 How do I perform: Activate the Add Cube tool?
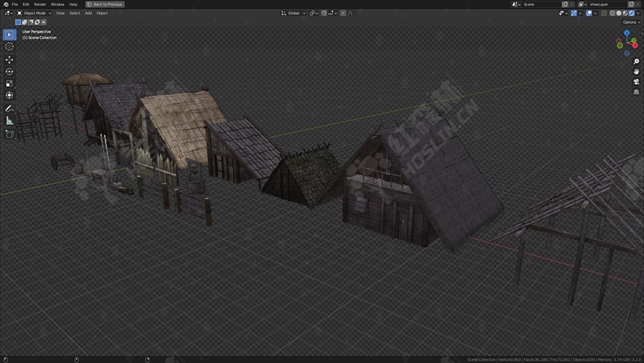pos(10,134)
